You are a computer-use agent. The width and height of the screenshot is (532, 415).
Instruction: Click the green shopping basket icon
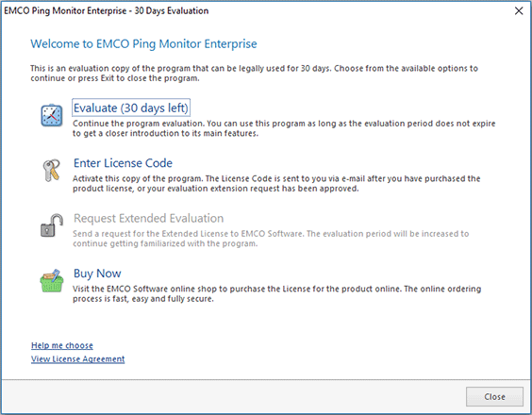52,281
